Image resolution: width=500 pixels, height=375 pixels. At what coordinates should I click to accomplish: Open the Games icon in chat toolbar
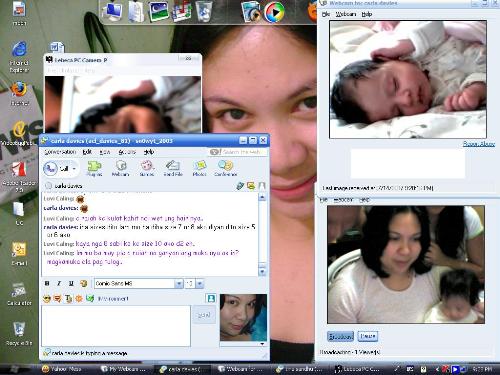147,168
